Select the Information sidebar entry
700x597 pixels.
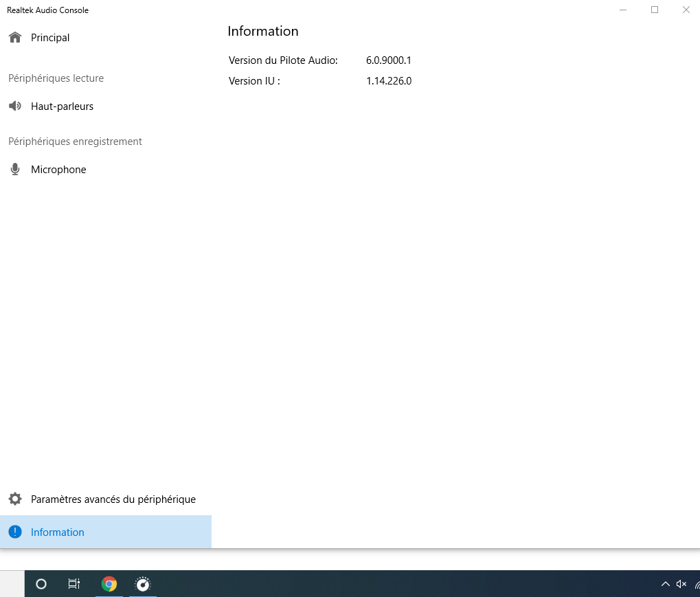[x=105, y=532]
